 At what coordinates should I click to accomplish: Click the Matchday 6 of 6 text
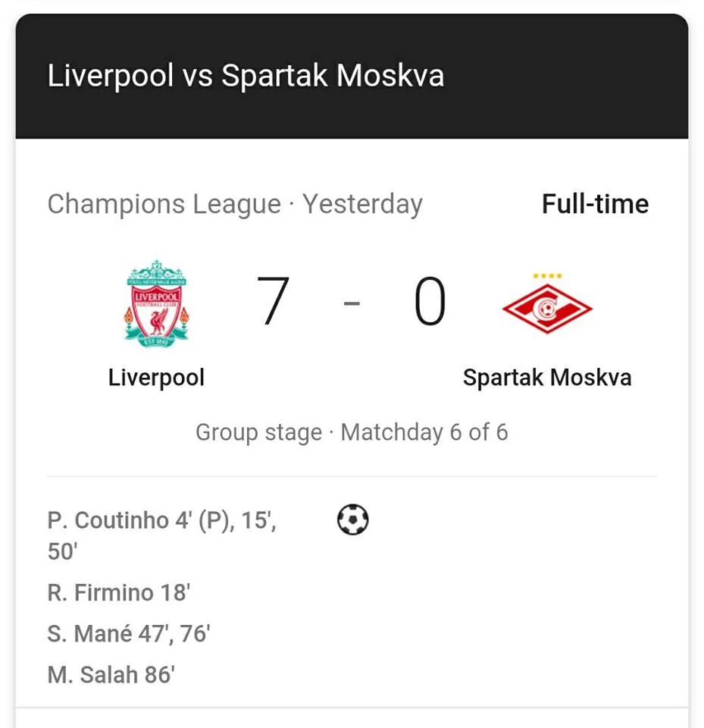tap(424, 432)
